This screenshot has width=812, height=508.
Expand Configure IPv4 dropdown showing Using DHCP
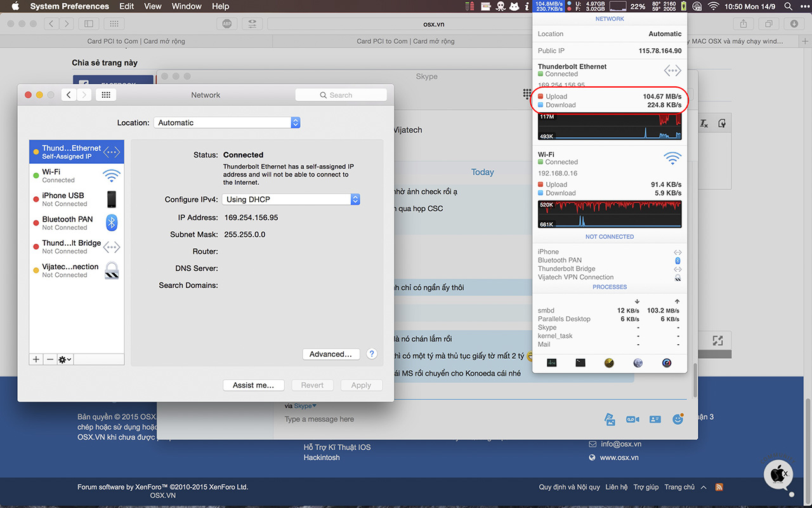(291, 199)
